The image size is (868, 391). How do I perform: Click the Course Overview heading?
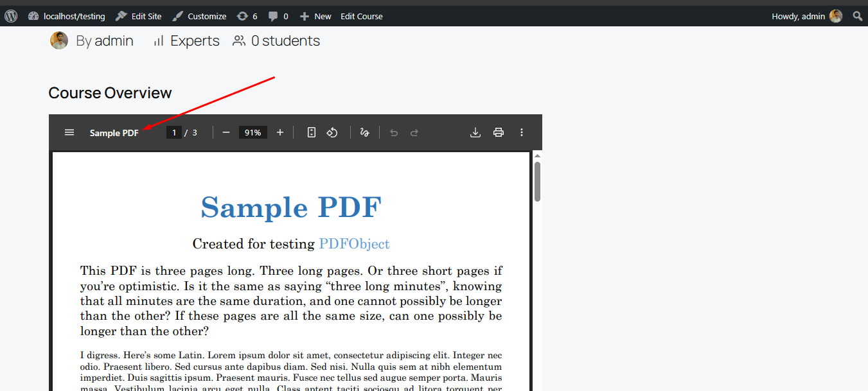pyautogui.click(x=110, y=93)
